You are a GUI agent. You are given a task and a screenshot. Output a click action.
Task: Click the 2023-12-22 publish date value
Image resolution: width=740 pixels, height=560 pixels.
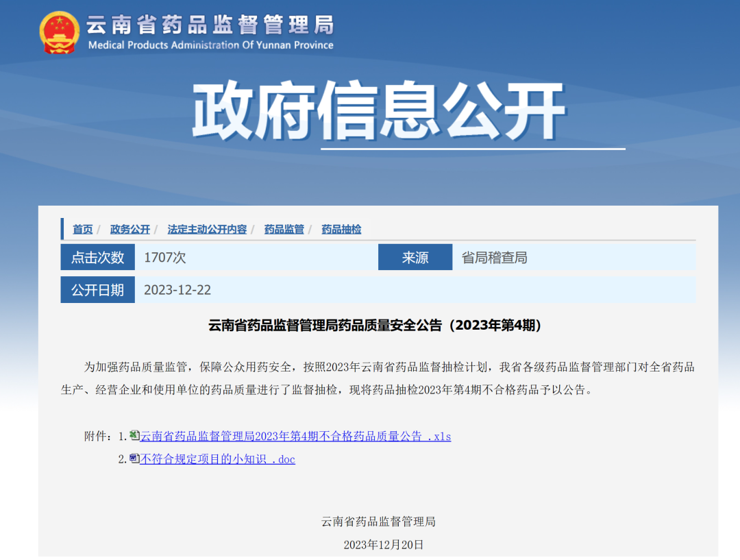click(x=177, y=290)
